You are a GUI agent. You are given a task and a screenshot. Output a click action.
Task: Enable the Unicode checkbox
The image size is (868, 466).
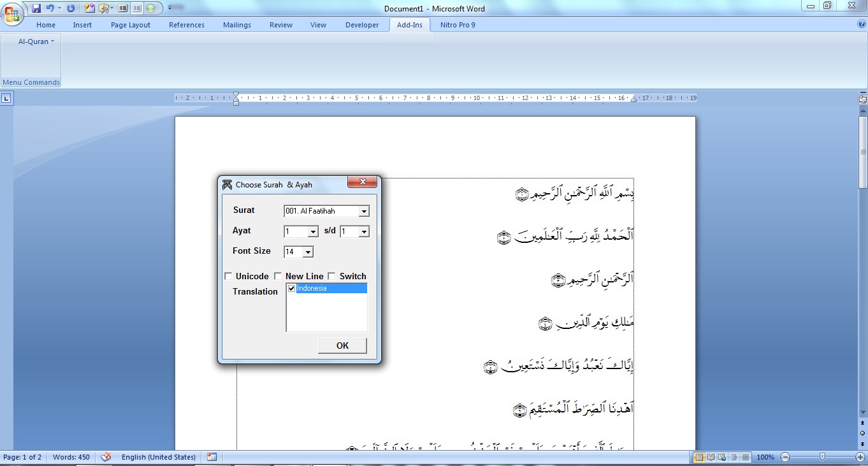(x=228, y=276)
